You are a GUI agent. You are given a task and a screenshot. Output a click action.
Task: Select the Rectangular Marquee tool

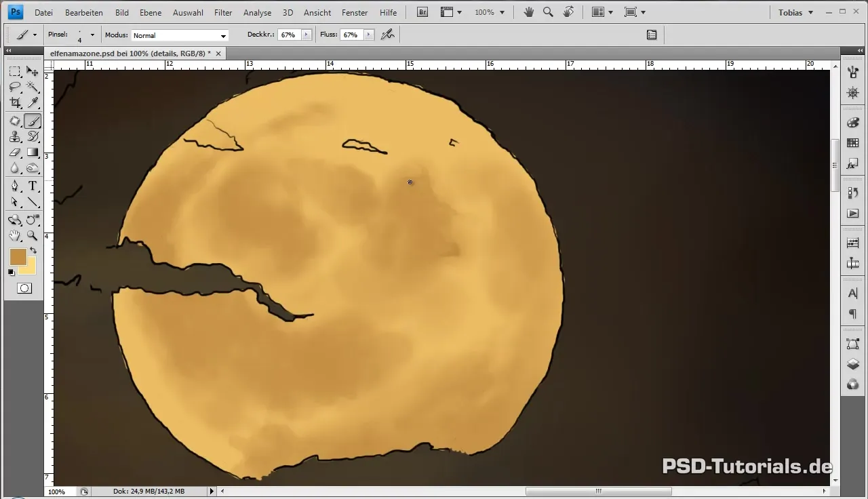click(x=15, y=71)
